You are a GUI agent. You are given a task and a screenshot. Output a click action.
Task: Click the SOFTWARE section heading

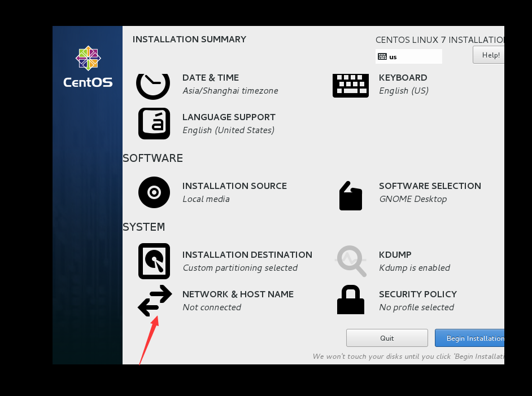pyautogui.click(x=152, y=158)
